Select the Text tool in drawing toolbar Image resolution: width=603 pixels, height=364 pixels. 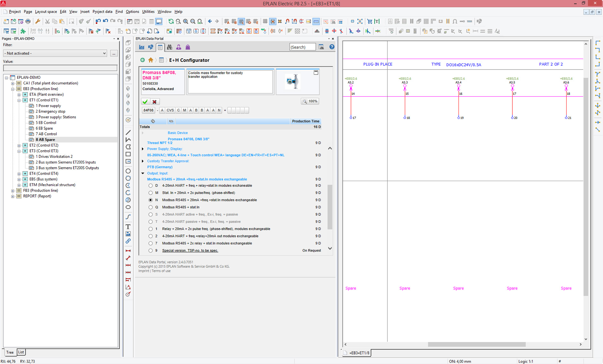tap(128, 227)
